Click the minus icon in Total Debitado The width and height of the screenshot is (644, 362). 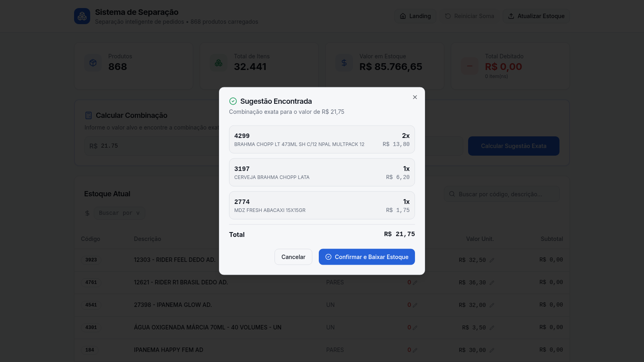tap(470, 66)
